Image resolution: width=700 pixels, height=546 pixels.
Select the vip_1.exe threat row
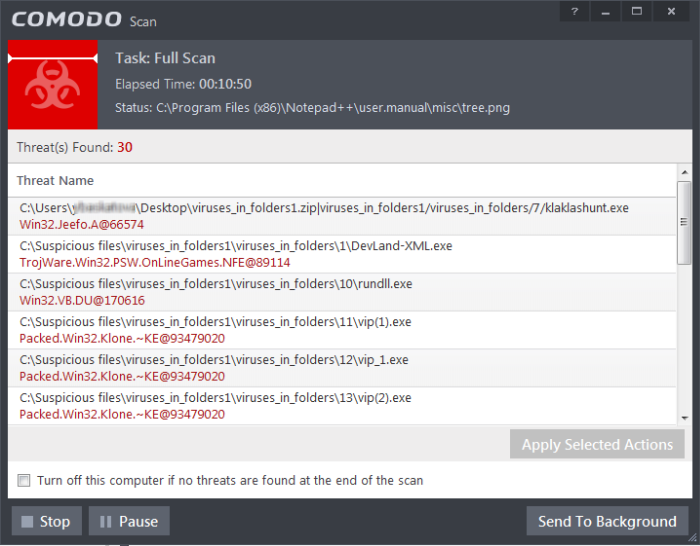(x=342, y=368)
